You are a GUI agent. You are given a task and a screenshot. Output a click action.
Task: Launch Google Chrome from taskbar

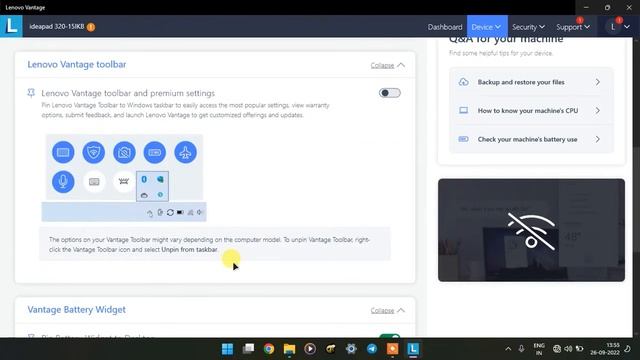pos(269,349)
